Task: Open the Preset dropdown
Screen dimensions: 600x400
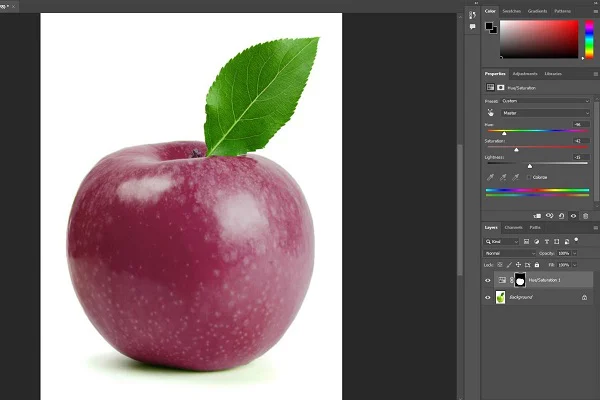Action: [x=545, y=101]
